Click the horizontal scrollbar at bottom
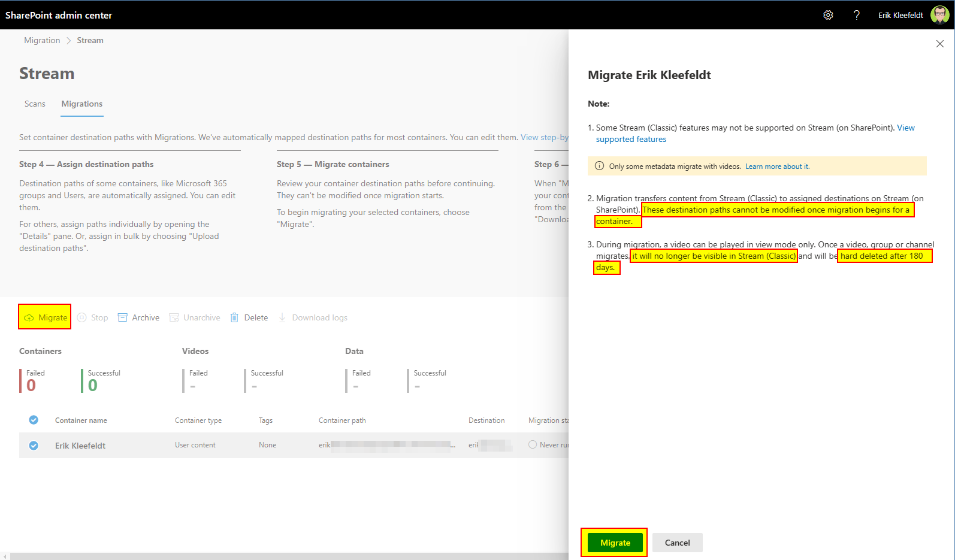Viewport: 955px width, 560px height. (x=288, y=556)
